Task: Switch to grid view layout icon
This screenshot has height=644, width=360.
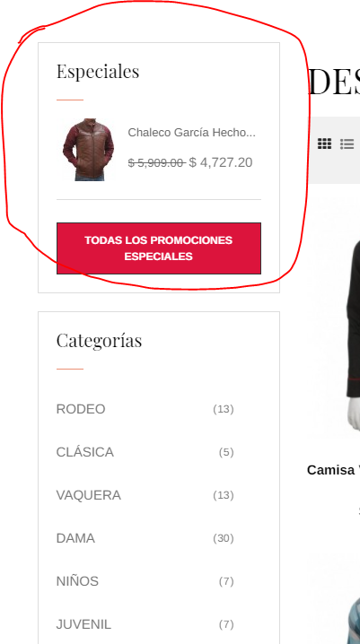Action: coord(325,144)
